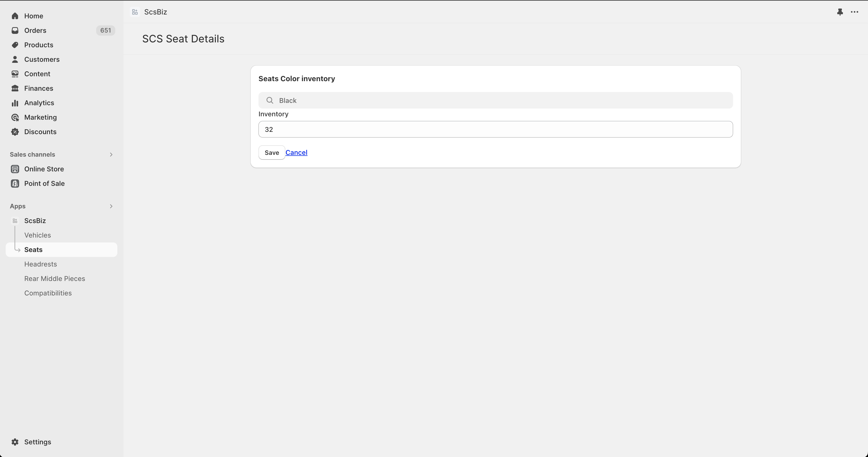868x457 pixels.
Task: Click the Customers person icon
Action: tap(15, 59)
